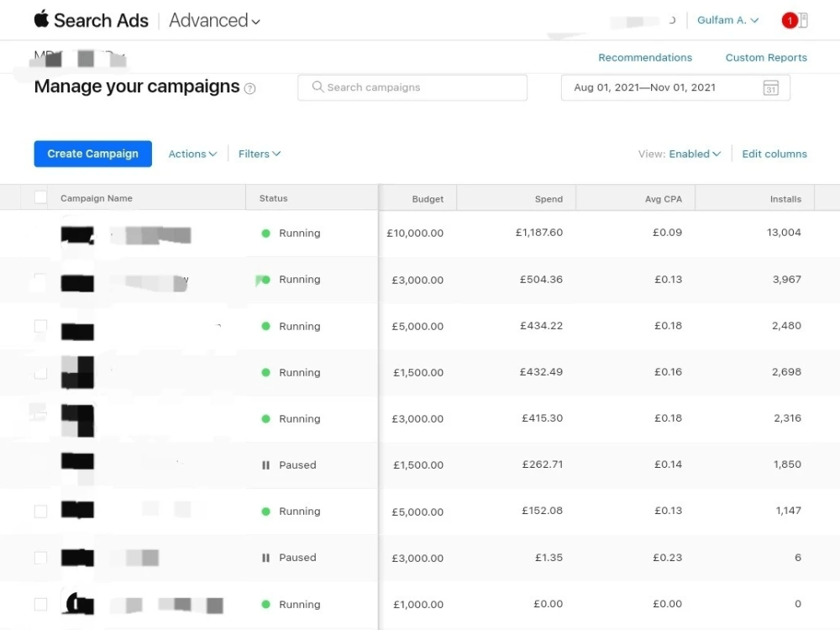Open the Recommendations link
The width and height of the screenshot is (840, 630).
coord(645,57)
